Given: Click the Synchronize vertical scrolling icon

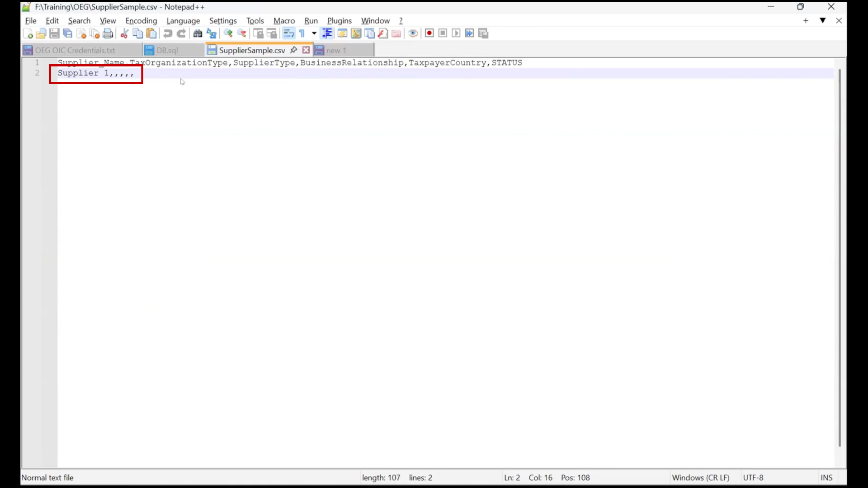Looking at the screenshot, I should tap(258, 33).
